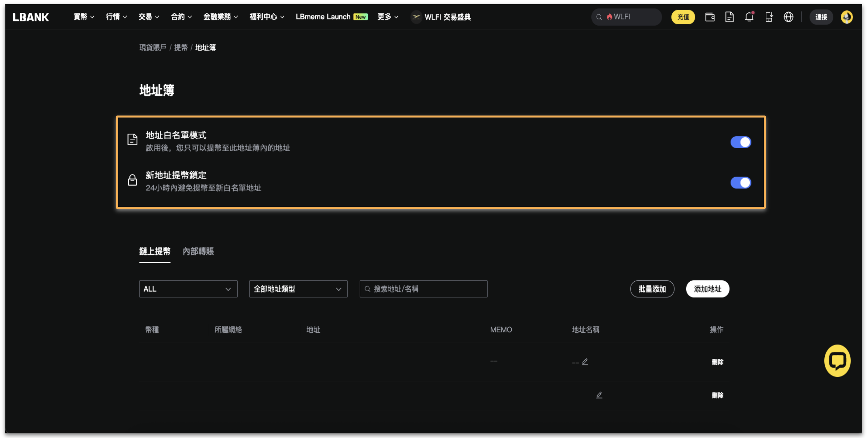Open the live chat support bubble
This screenshot has height=438, width=868.
click(x=837, y=360)
